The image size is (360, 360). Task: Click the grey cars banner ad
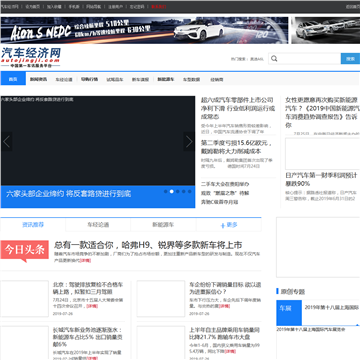(x=326, y=30)
